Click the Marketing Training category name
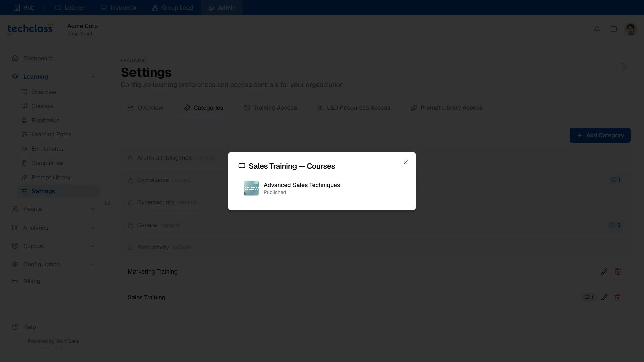The image size is (644, 362). [x=153, y=271]
